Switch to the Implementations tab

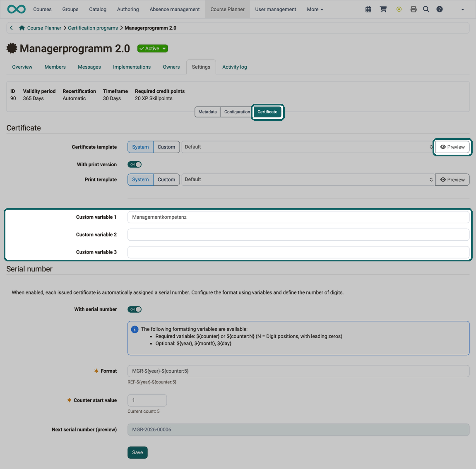(132, 67)
